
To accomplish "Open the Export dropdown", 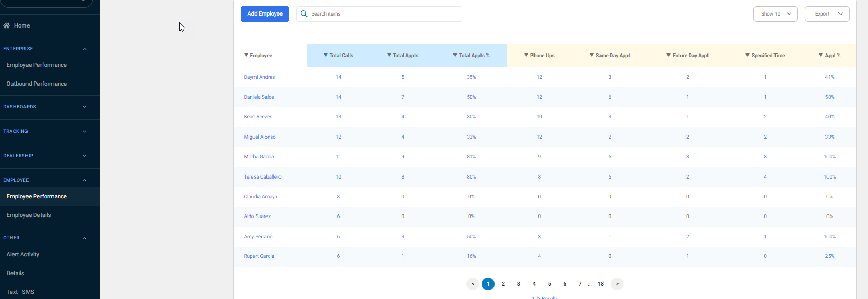I will point(826,14).
